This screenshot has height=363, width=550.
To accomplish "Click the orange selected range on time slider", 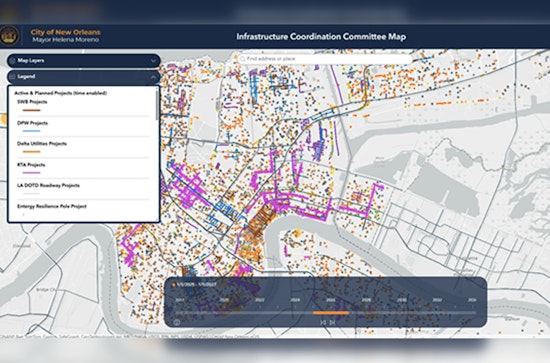I will (x=331, y=312).
